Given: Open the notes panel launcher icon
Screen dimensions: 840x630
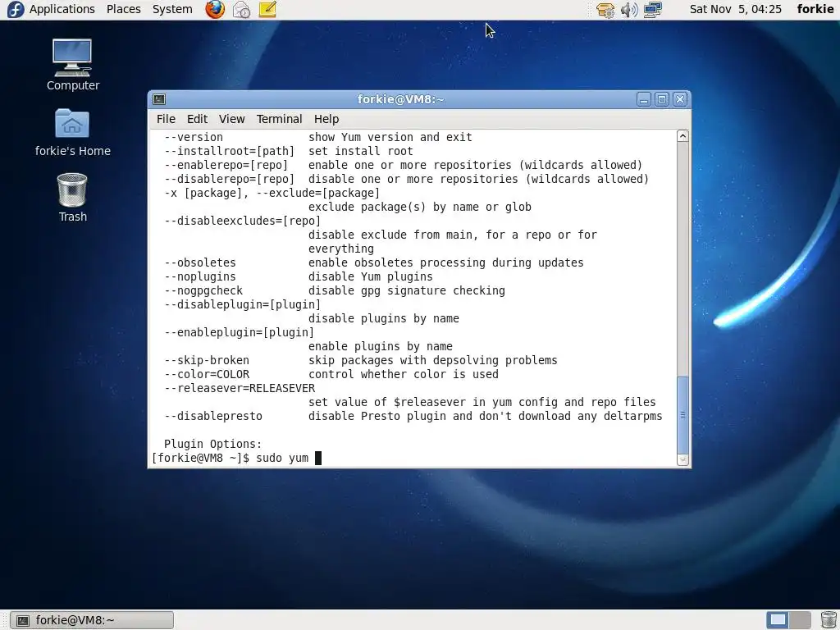Looking at the screenshot, I should pyautogui.click(x=267, y=9).
